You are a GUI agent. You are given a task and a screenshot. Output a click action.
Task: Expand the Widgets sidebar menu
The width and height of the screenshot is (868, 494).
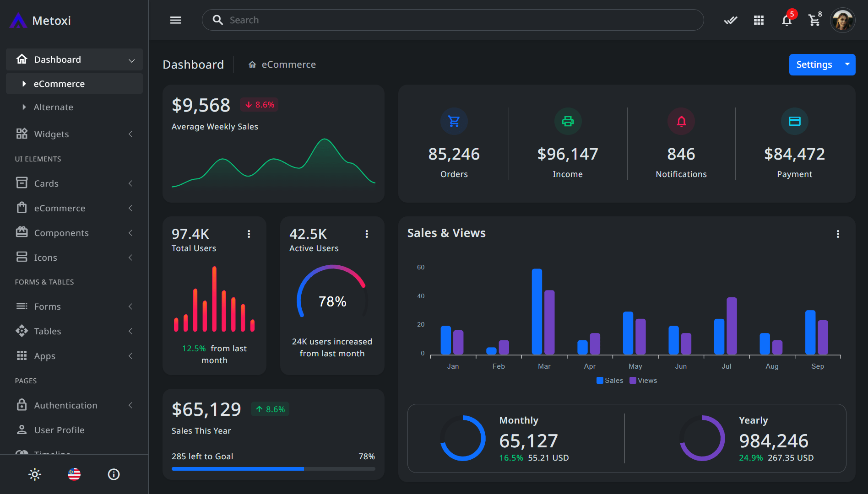click(74, 134)
